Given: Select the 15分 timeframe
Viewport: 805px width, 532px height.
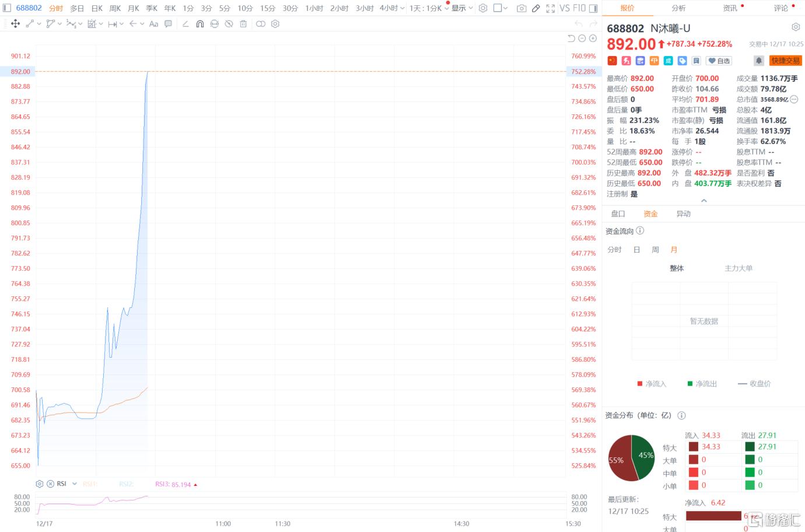Looking at the screenshot, I should click(x=268, y=8).
